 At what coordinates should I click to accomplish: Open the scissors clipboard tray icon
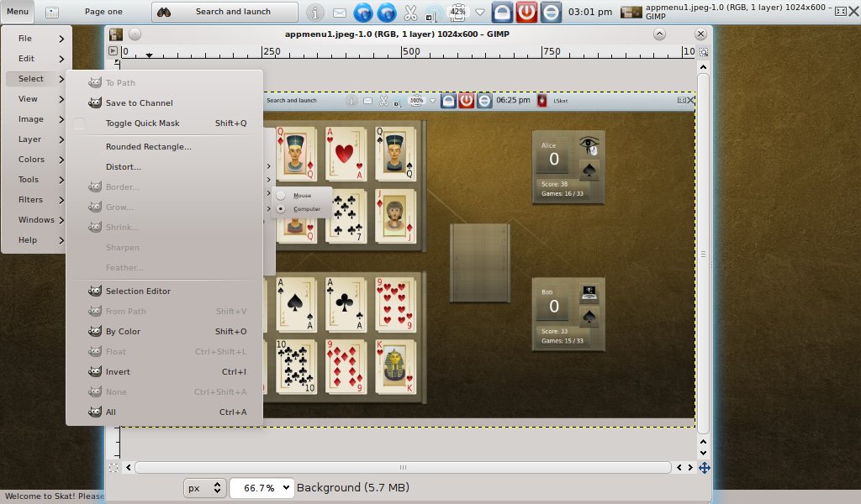click(410, 12)
